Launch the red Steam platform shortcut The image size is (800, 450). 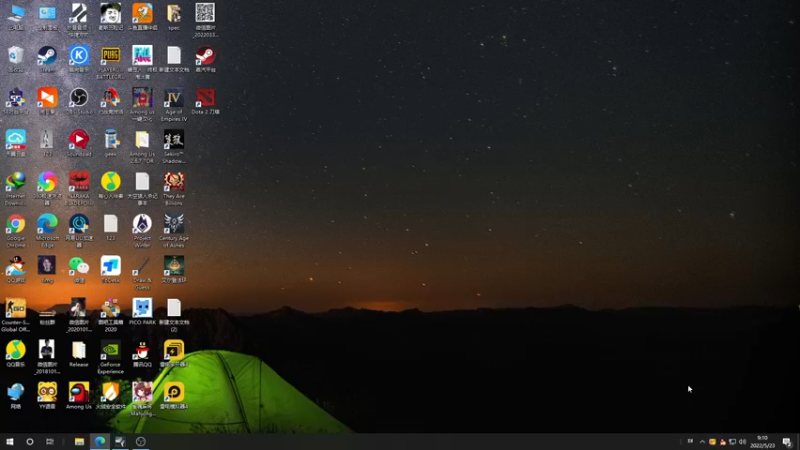click(x=205, y=56)
